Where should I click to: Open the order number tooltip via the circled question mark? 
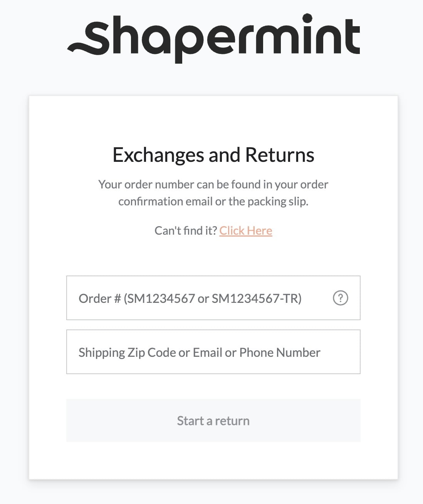(341, 298)
